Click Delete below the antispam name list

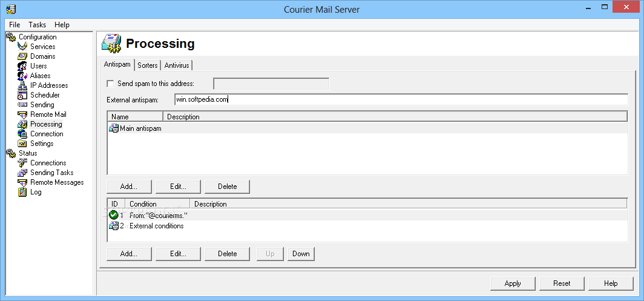(227, 187)
